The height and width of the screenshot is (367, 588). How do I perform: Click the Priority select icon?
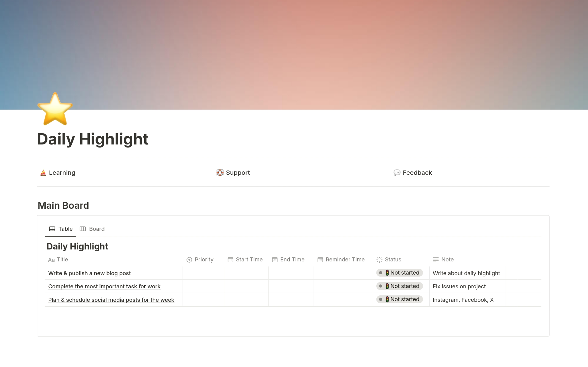tap(189, 260)
